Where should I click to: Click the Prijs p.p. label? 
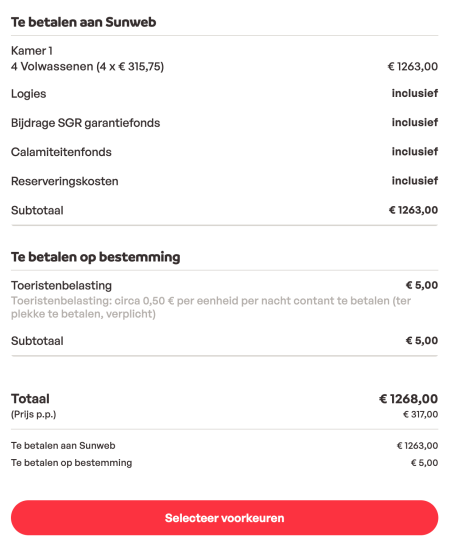click(33, 414)
